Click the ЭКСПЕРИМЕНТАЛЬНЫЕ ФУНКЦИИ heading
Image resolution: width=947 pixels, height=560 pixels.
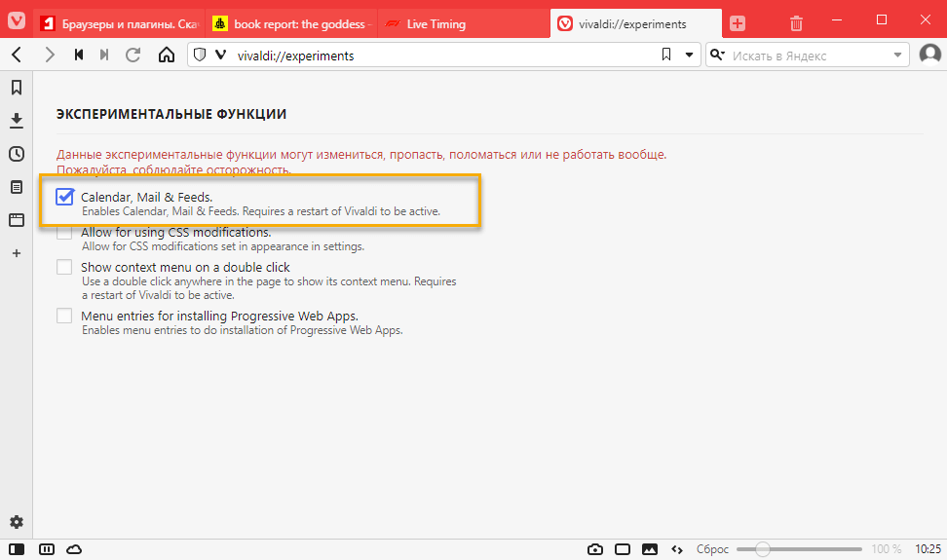170,114
